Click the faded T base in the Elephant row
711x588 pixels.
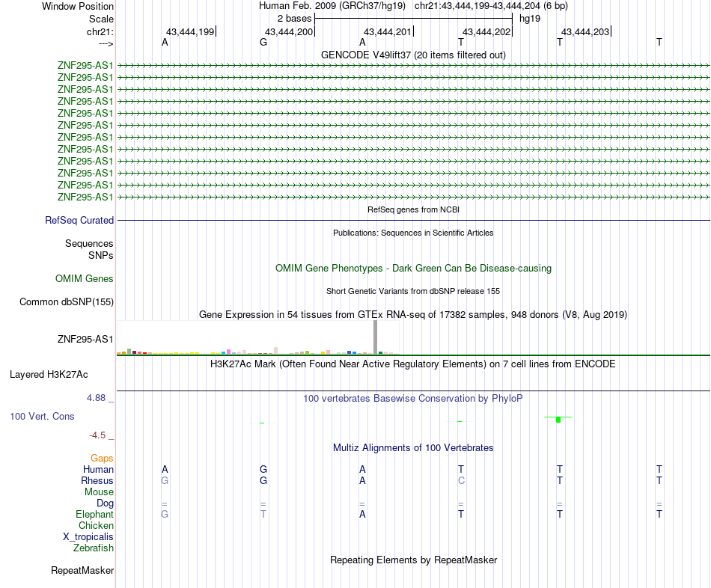pos(263,514)
